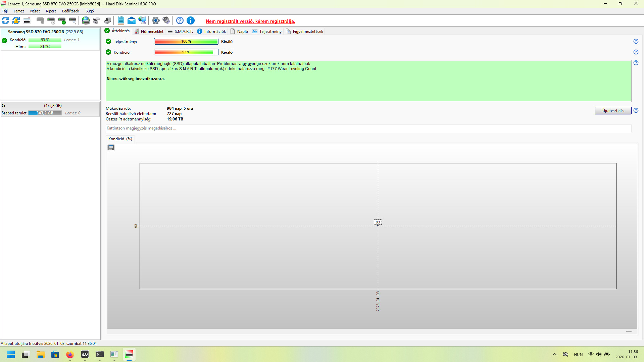
Task: Click the disk with clock toolbar icon
Action: 51,20
